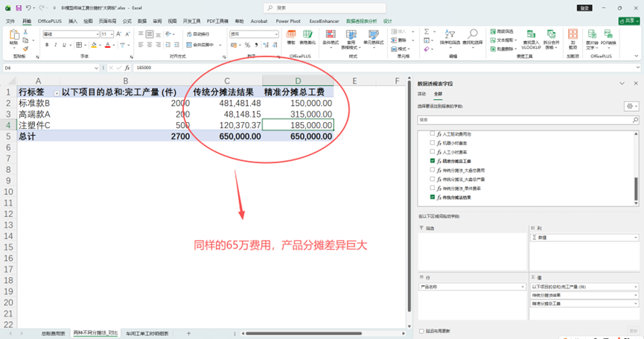Check the 传统分摊法_大盘总产量 checkbox
Image resolution: width=644 pixels, height=339 pixels.
[432, 179]
